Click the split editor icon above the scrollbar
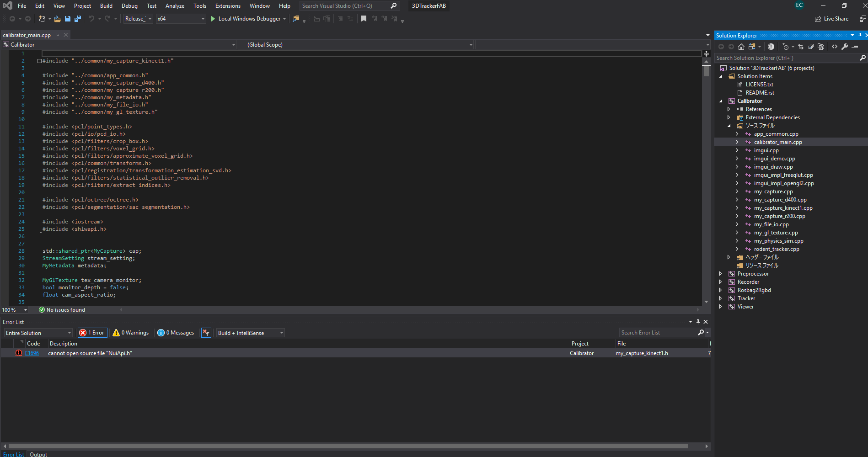868x457 pixels. point(706,54)
